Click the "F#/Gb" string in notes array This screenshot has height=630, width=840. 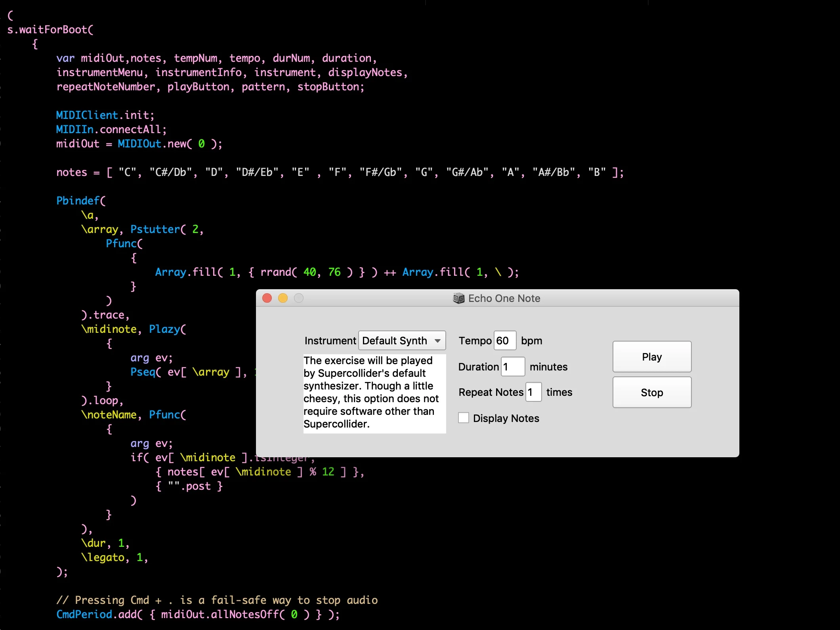point(380,172)
